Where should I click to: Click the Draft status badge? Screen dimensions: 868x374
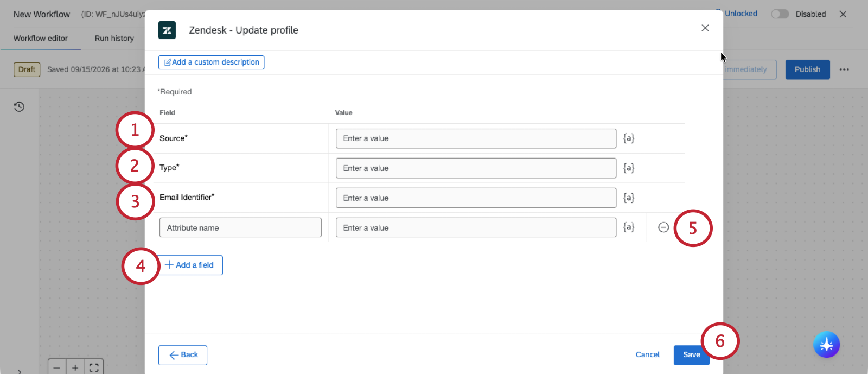[27, 69]
